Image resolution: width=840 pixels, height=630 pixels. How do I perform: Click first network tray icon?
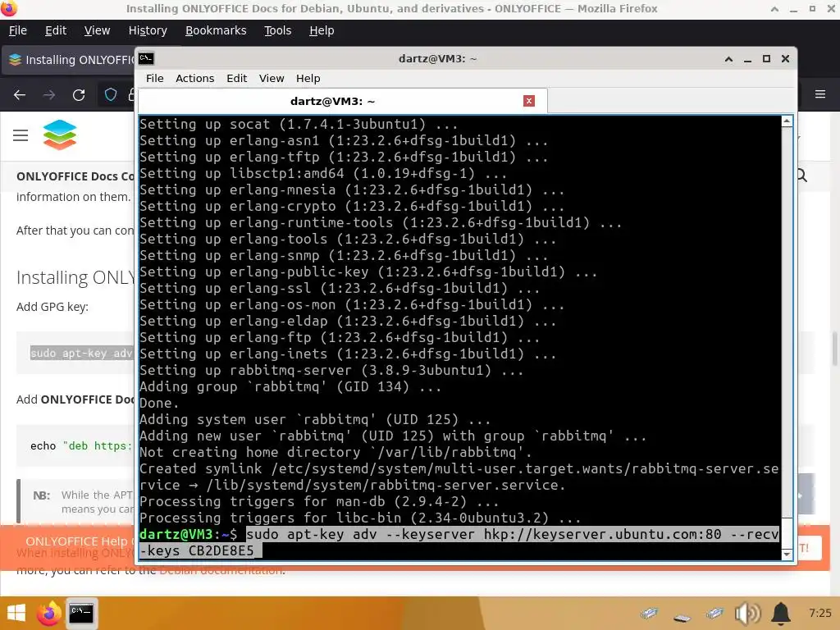[x=649, y=614]
